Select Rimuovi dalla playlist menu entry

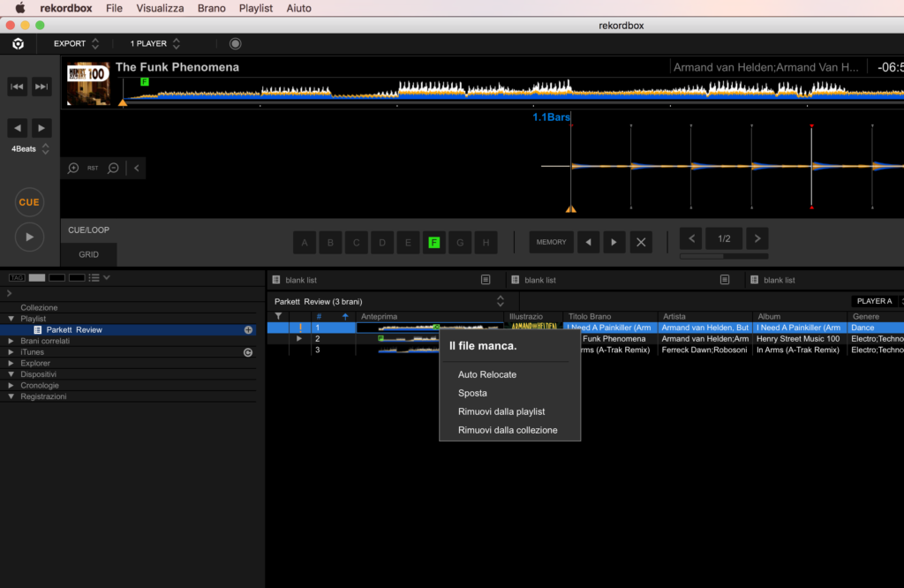[x=501, y=411]
